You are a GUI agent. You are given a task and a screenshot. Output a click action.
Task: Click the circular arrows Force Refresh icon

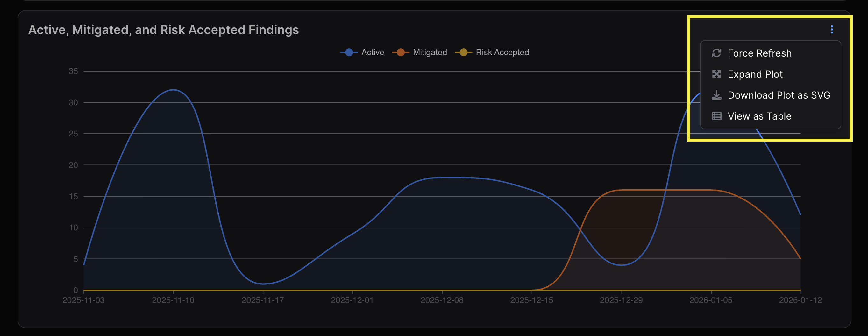(716, 53)
